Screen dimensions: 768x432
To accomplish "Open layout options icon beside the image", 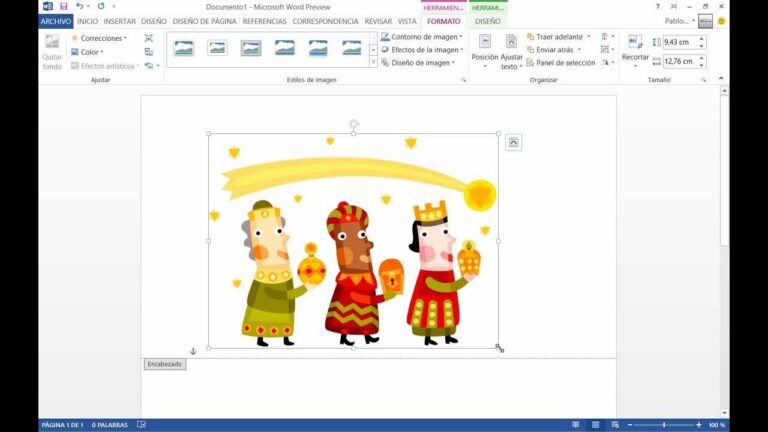I will pos(514,143).
